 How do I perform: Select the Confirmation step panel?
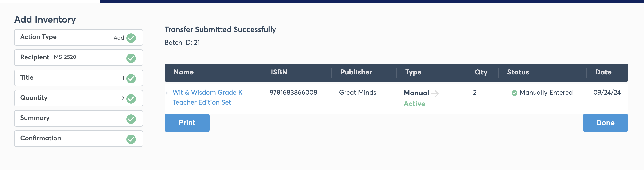pyautogui.click(x=78, y=139)
